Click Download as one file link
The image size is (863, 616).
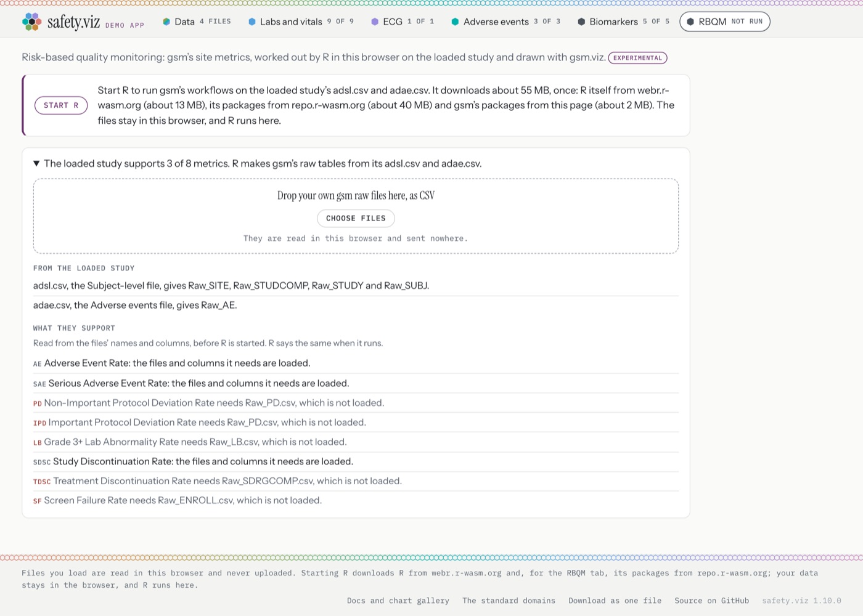click(615, 601)
